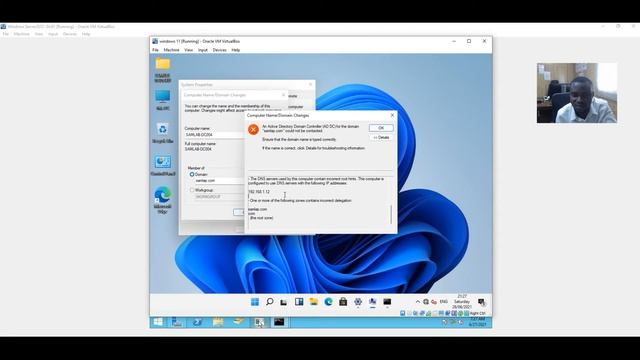Open Widgets on the Windows 11 taskbar
This screenshot has height=360, width=640.
(299, 302)
